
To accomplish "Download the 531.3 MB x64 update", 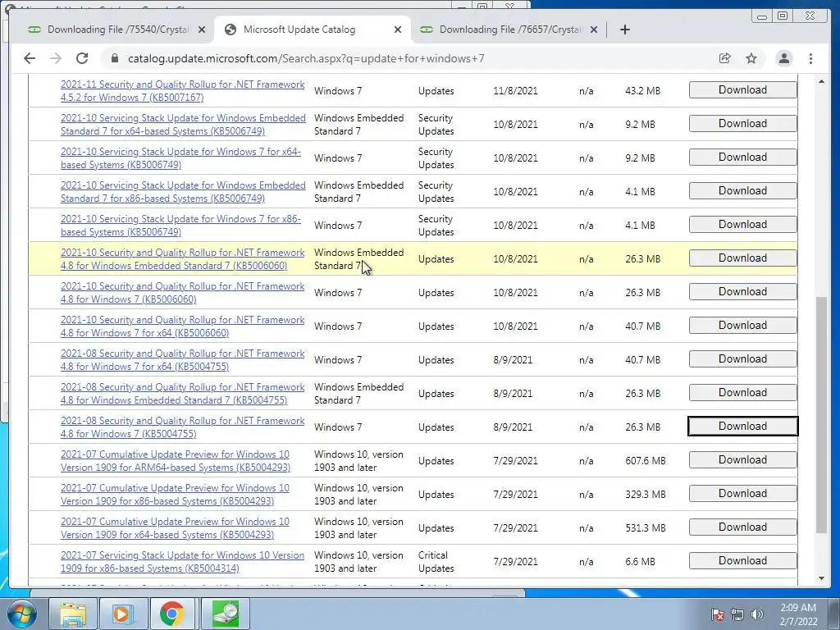I will click(742, 527).
